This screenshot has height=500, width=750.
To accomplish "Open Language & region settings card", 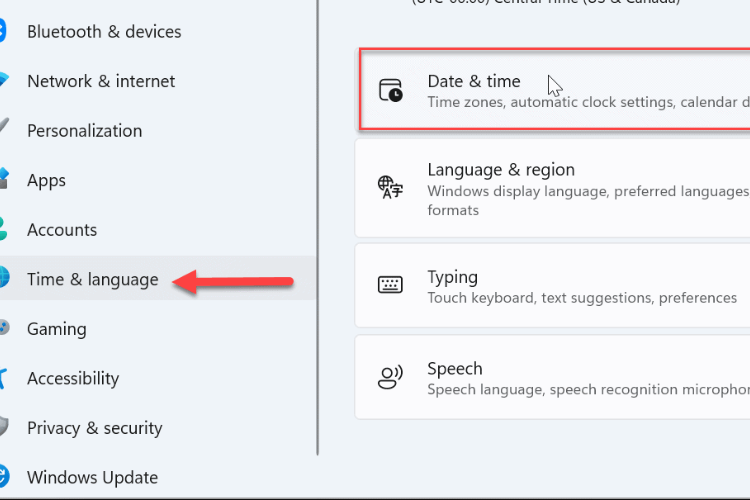I will coord(552,188).
